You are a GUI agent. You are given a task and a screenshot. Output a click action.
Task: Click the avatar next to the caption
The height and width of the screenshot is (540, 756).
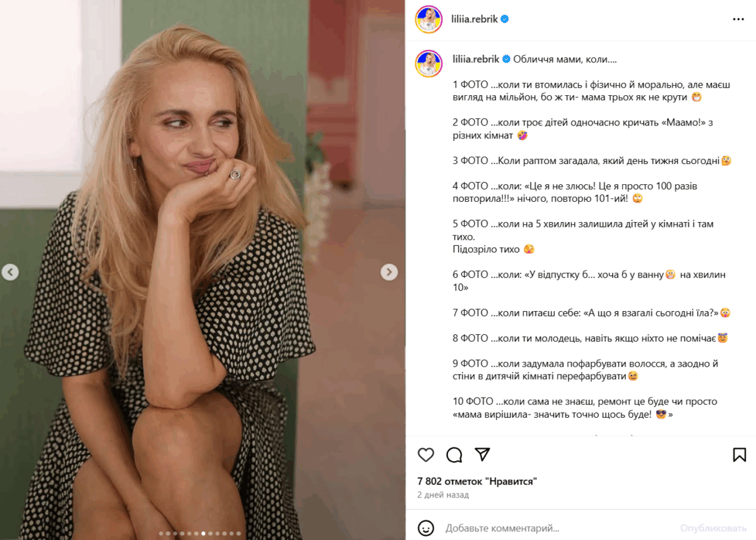coord(428,63)
